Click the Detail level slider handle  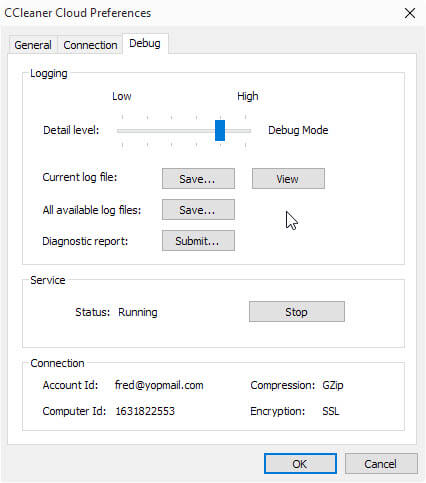click(220, 130)
